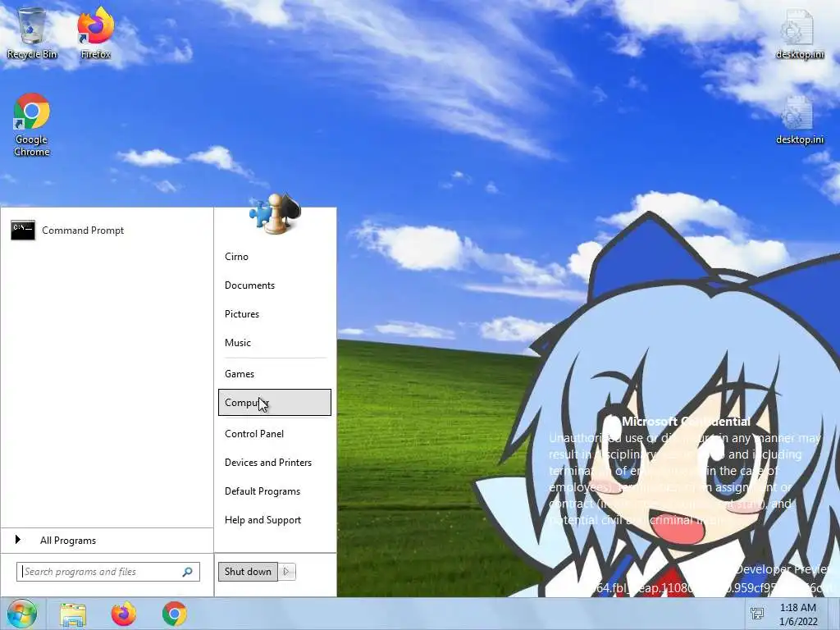Open the Google Chrome desktop shortcut
Image resolution: width=840 pixels, height=630 pixels.
pos(32,125)
